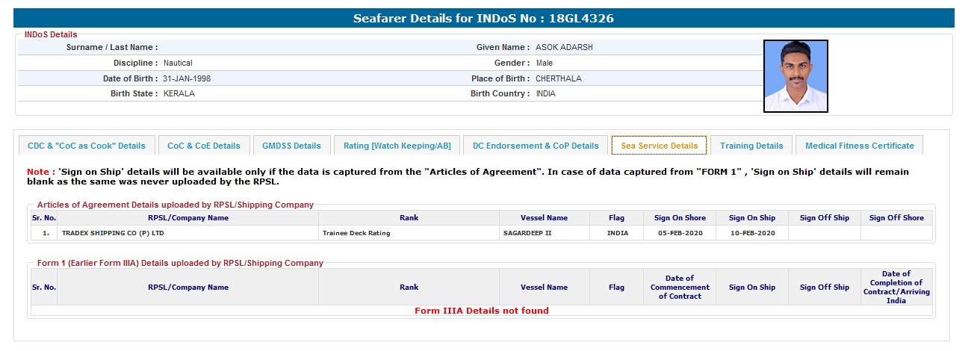This screenshot has height=351, width=980.
Task: Click the RPSL/Company Name header in Form 1 table
Action: pyautogui.click(x=188, y=287)
